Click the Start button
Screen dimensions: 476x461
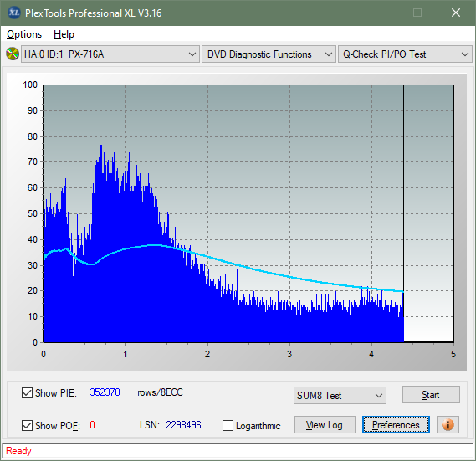[431, 395]
